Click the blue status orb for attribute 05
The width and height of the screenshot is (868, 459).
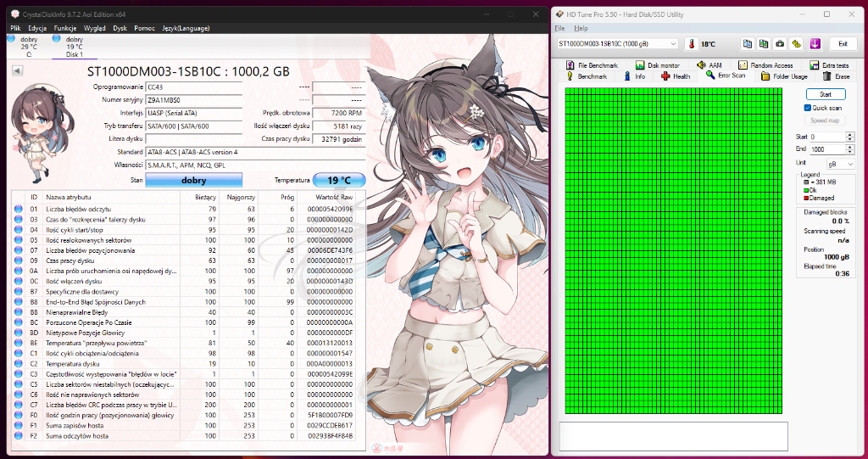pos(19,240)
